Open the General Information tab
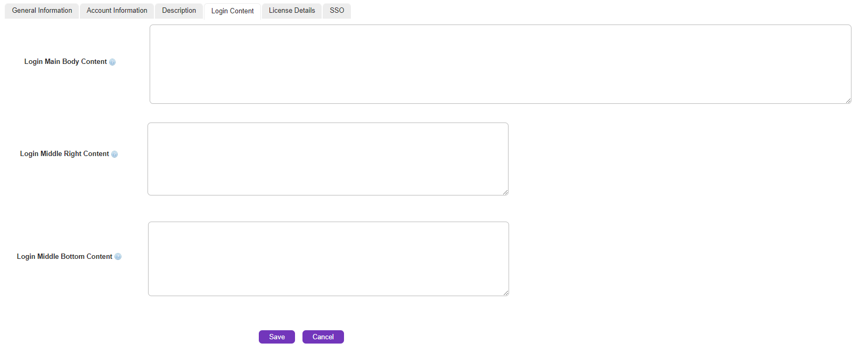Image resolution: width=868 pixels, height=359 pixels. click(x=42, y=11)
